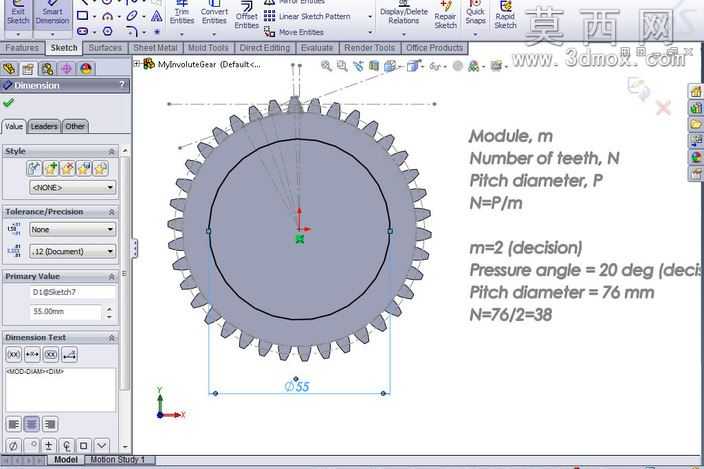The width and height of the screenshot is (704, 469).
Task: Insert diameter symbol in dimension text
Action: click(x=13, y=446)
